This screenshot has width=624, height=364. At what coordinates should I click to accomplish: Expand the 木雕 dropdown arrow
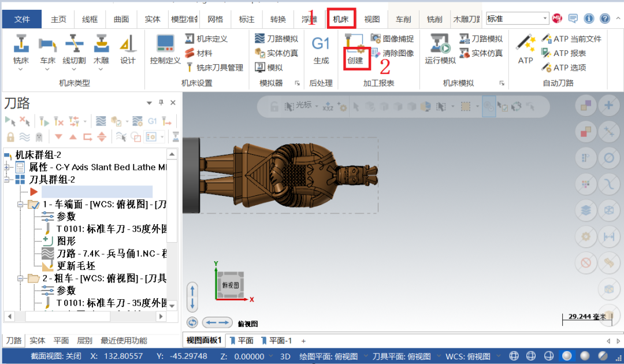(101, 69)
